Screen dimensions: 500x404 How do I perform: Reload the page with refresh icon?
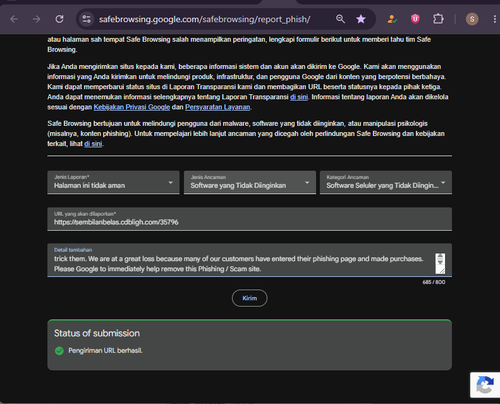pyautogui.click(x=59, y=19)
